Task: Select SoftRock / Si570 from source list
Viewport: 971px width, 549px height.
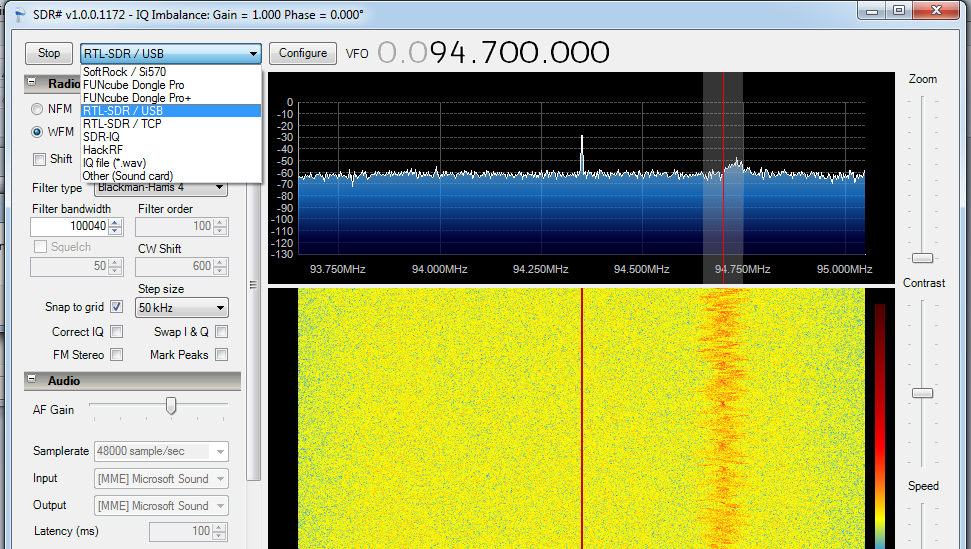Action: click(x=171, y=72)
